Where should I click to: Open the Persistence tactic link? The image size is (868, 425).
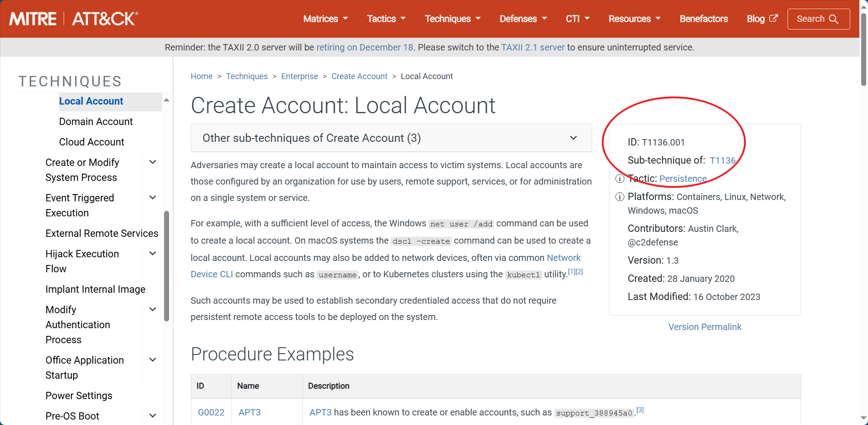[x=683, y=179]
